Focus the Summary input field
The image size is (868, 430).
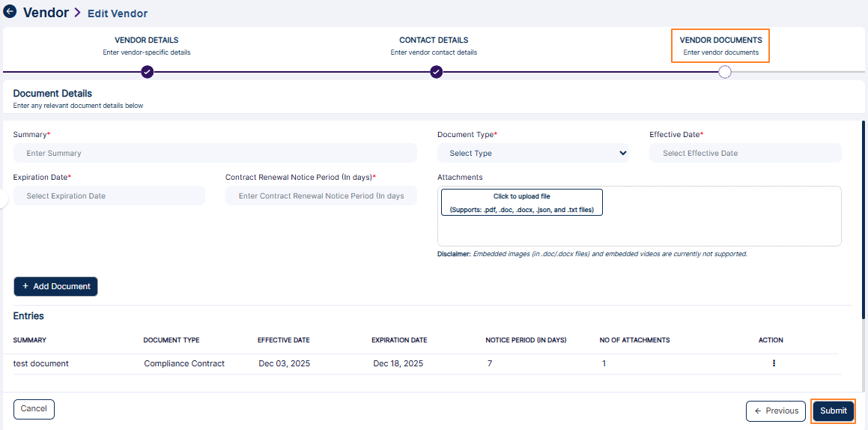click(215, 154)
